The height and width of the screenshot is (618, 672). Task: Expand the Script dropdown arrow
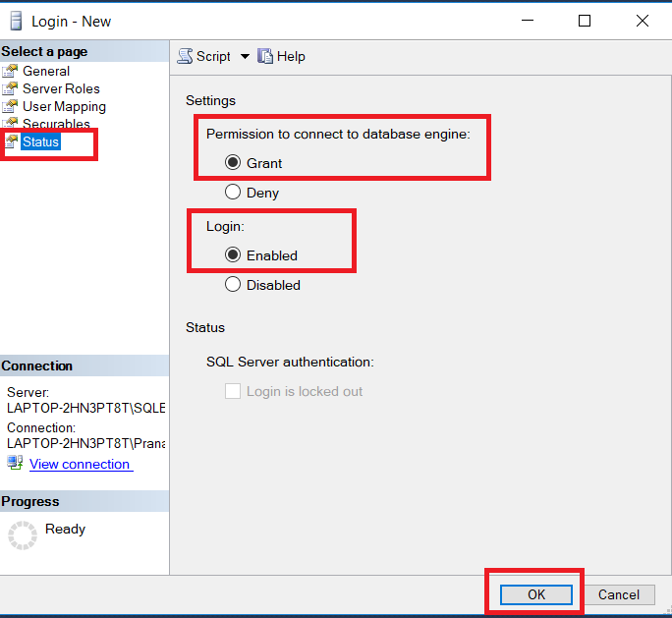pos(245,57)
